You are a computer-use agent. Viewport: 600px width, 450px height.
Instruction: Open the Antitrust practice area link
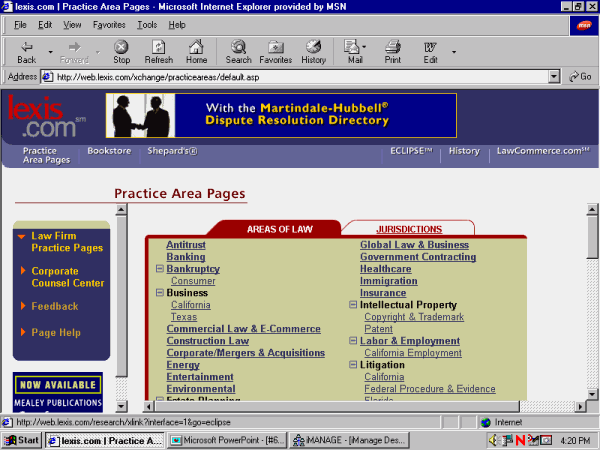pyautogui.click(x=185, y=245)
